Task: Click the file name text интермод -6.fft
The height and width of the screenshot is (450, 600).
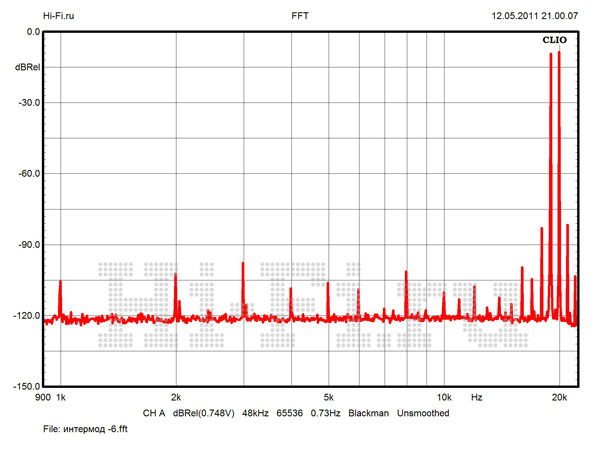Action: (89, 429)
